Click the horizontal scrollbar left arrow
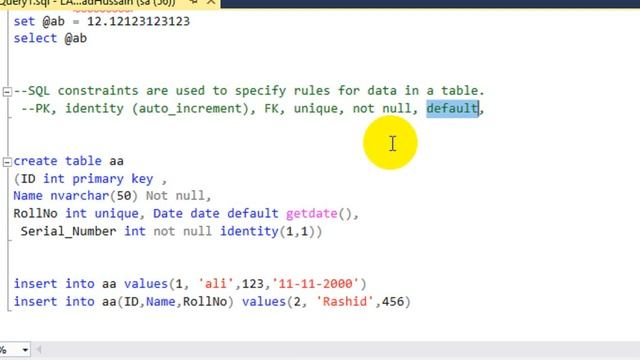The image size is (640, 360). click(39, 349)
